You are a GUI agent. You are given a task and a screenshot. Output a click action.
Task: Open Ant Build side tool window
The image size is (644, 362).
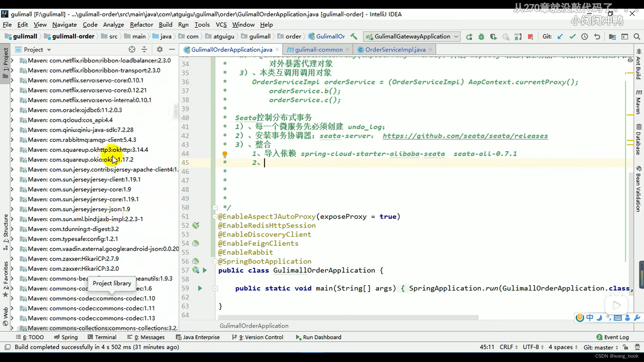click(638, 64)
